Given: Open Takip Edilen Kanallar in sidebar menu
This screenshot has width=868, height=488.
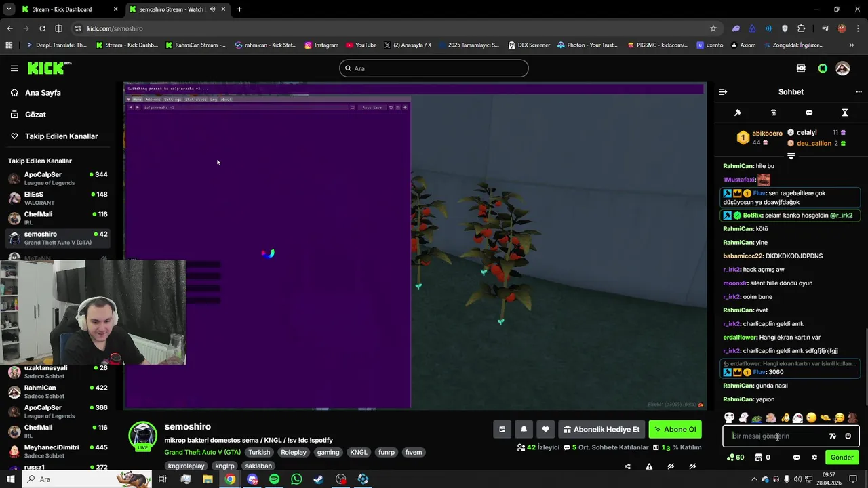Looking at the screenshot, I should coord(61,136).
